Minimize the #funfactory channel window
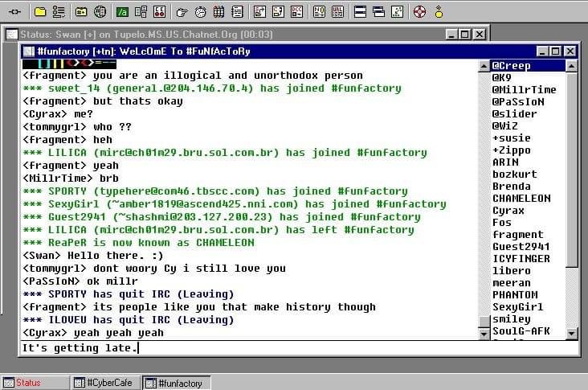Viewport: 588px width, 390px height. click(x=543, y=51)
